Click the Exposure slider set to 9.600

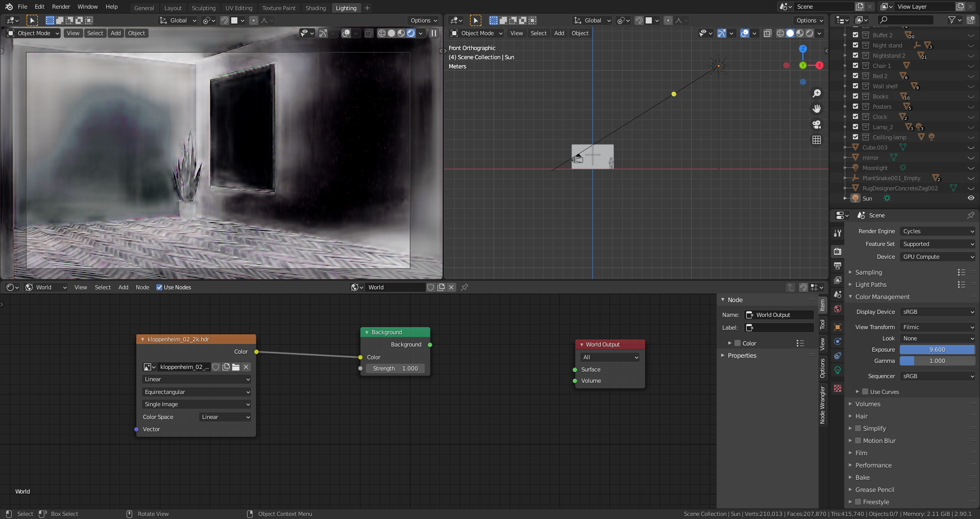click(937, 350)
